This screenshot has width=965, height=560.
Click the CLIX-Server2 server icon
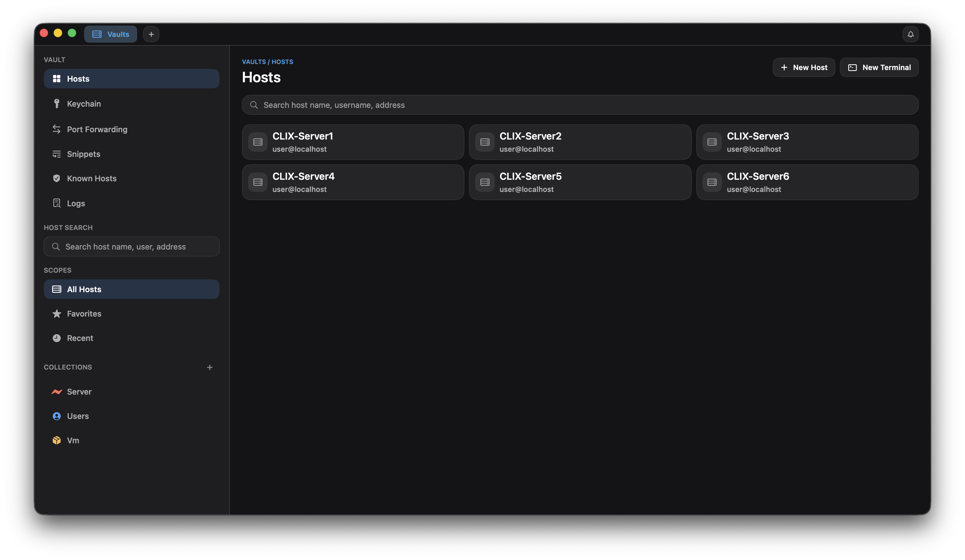point(485,142)
